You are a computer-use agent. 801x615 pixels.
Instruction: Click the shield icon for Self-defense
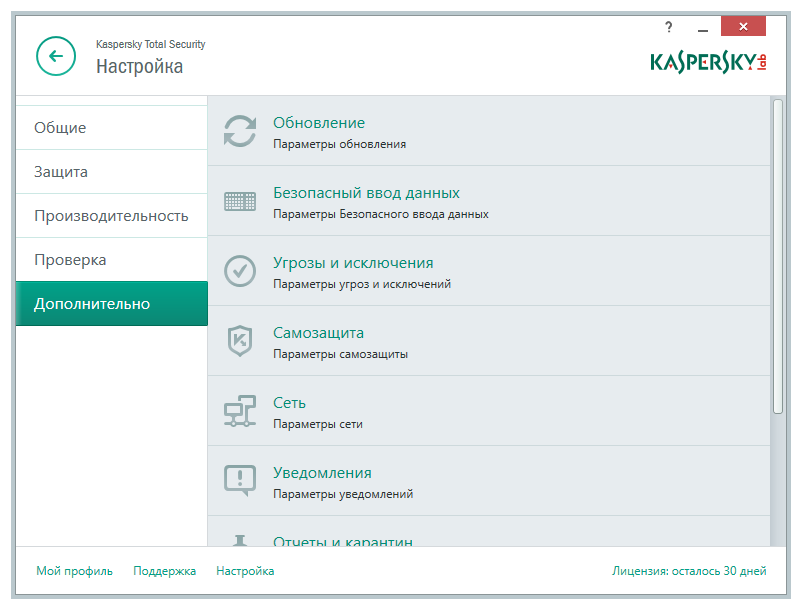coord(240,341)
